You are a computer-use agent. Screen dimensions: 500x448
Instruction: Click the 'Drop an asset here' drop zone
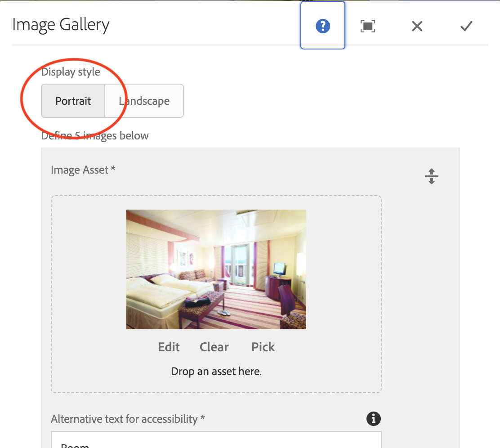point(216,371)
